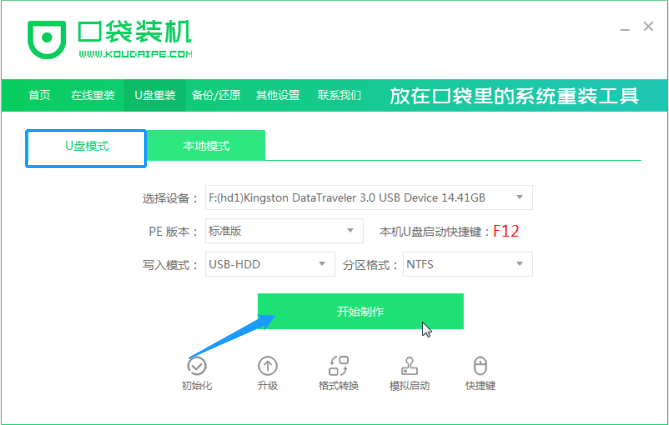This screenshot has height=425, width=669.
Task: Click the green 口袋装机 logo icon
Action: (47, 38)
